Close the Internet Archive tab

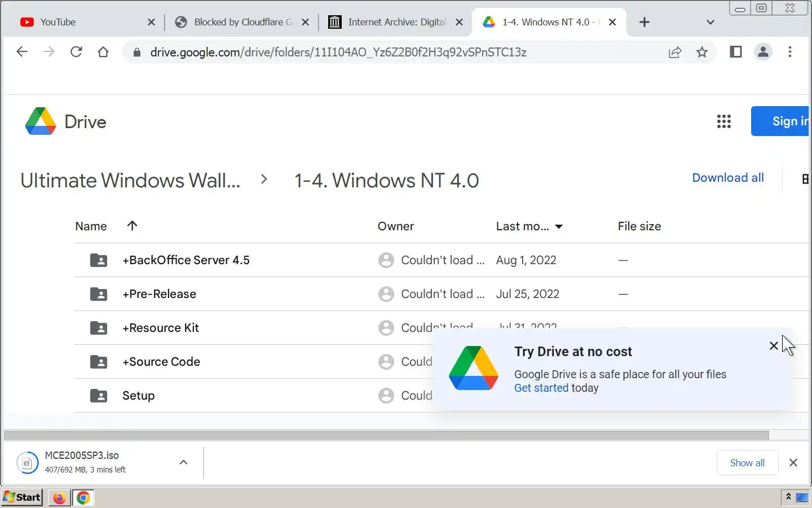tap(459, 22)
